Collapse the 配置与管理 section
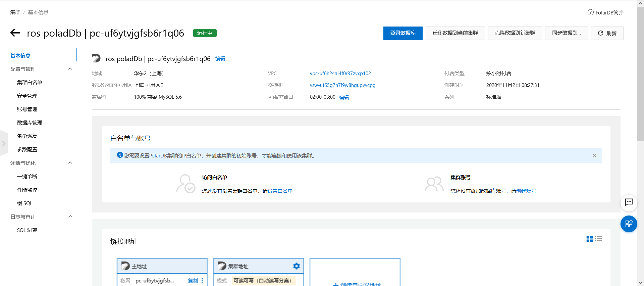The image size is (644, 286). pyautogui.click(x=70, y=69)
